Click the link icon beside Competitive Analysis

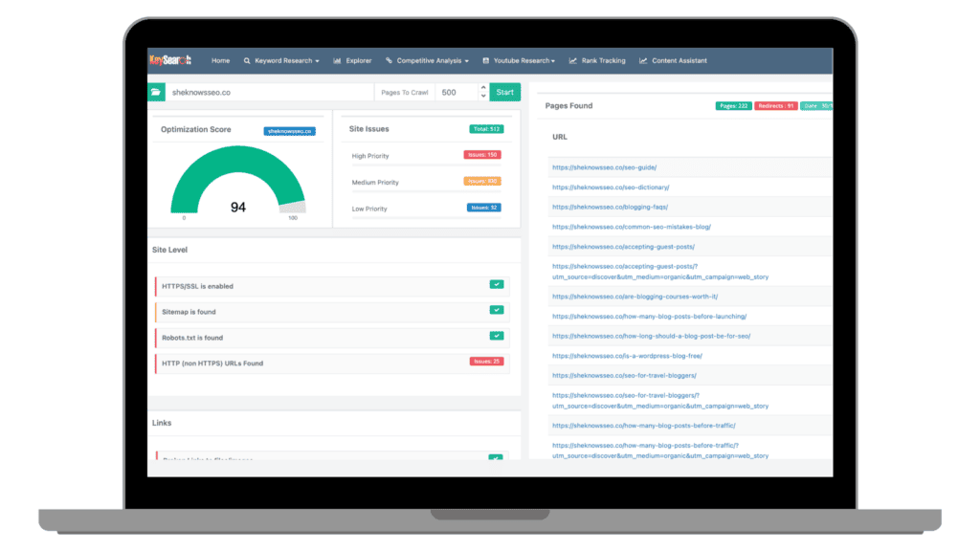[x=389, y=60]
